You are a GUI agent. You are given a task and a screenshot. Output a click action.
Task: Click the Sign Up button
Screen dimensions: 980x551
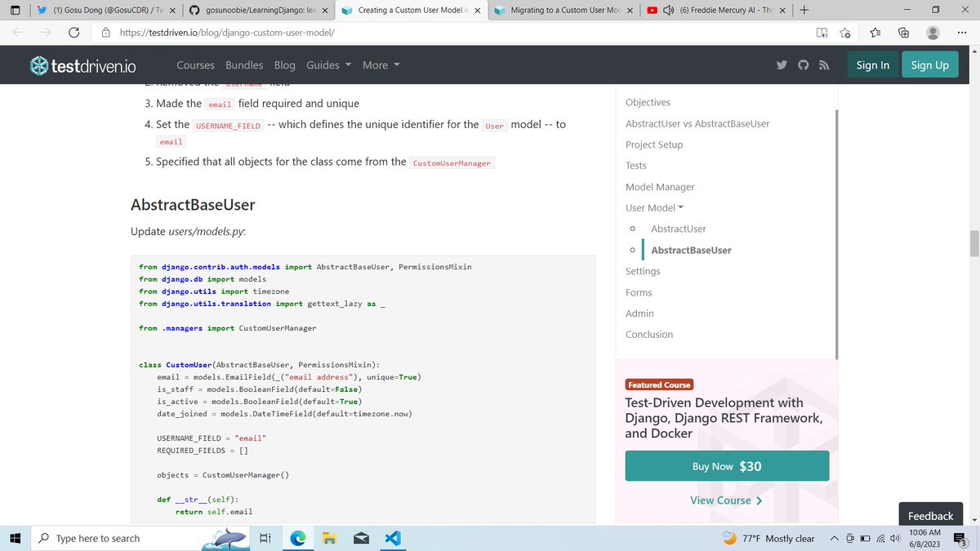point(930,65)
